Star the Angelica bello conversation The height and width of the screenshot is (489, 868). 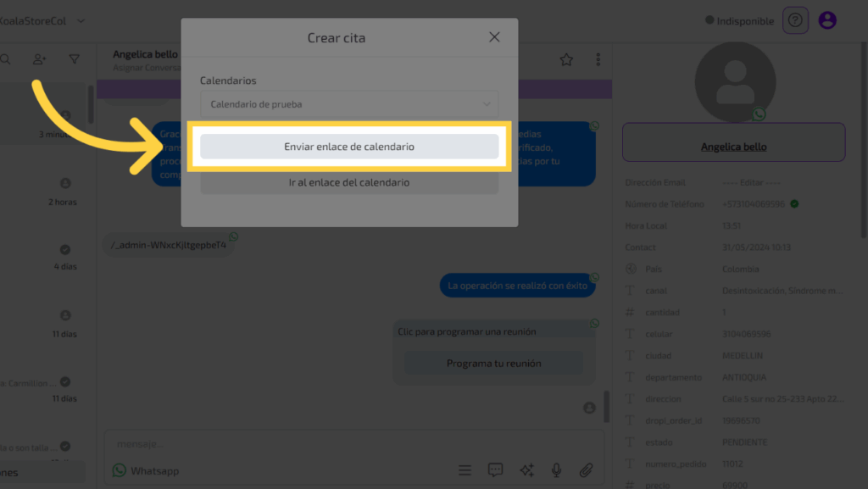566,59
